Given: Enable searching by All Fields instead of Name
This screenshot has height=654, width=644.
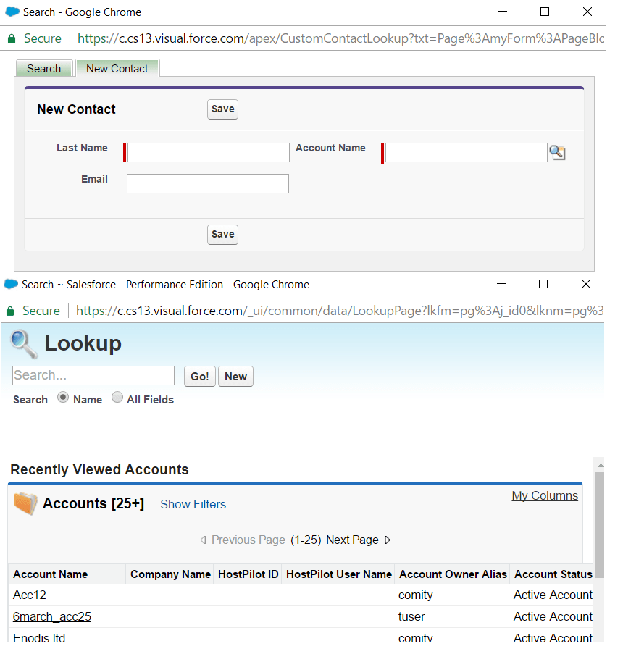Looking at the screenshot, I should coord(117,398).
